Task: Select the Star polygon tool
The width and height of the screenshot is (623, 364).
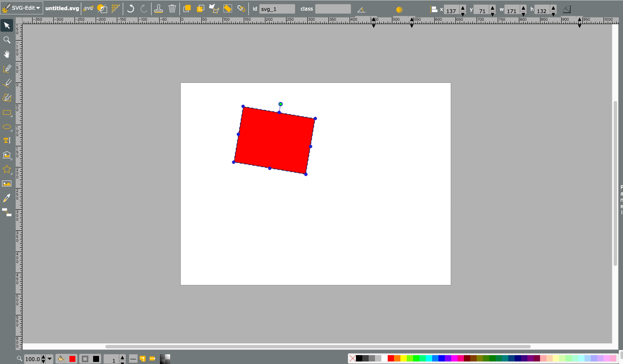Action: (x=7, y=170)
